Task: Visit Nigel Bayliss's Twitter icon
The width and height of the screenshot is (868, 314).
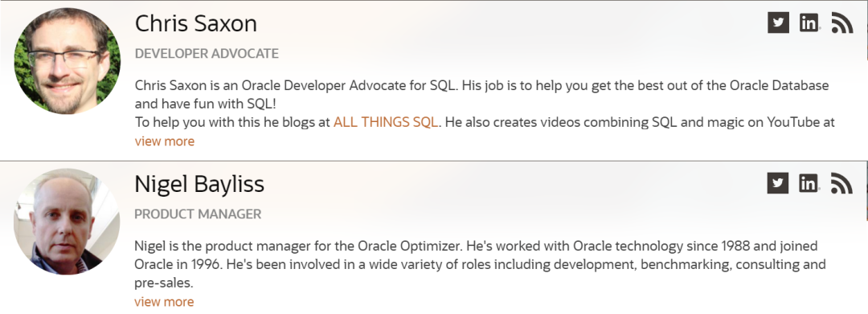Action: pyautogui.click(x=778, y=183)
